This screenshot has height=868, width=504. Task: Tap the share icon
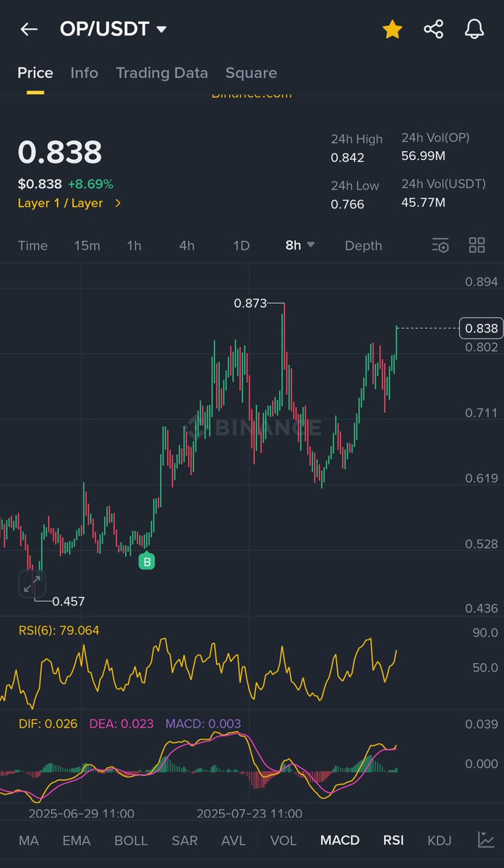click(x=433, y=29)
